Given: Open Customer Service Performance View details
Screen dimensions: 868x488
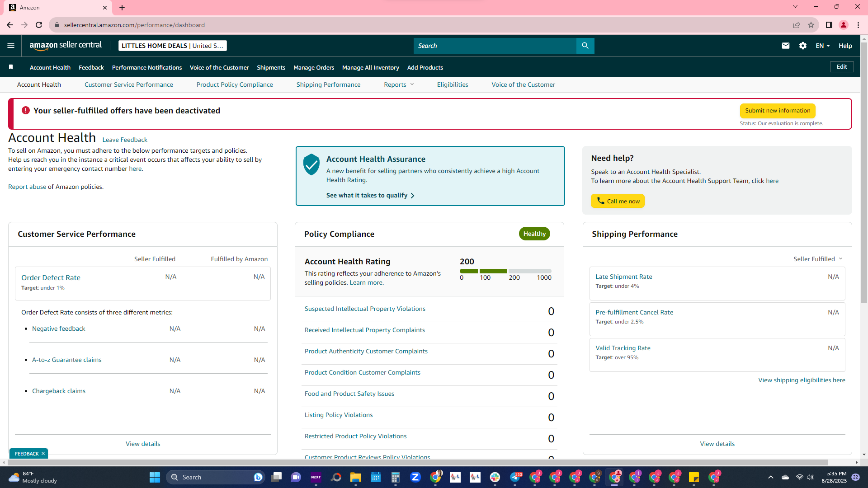Looking at the screenshot, I should (x=143, y=444).
